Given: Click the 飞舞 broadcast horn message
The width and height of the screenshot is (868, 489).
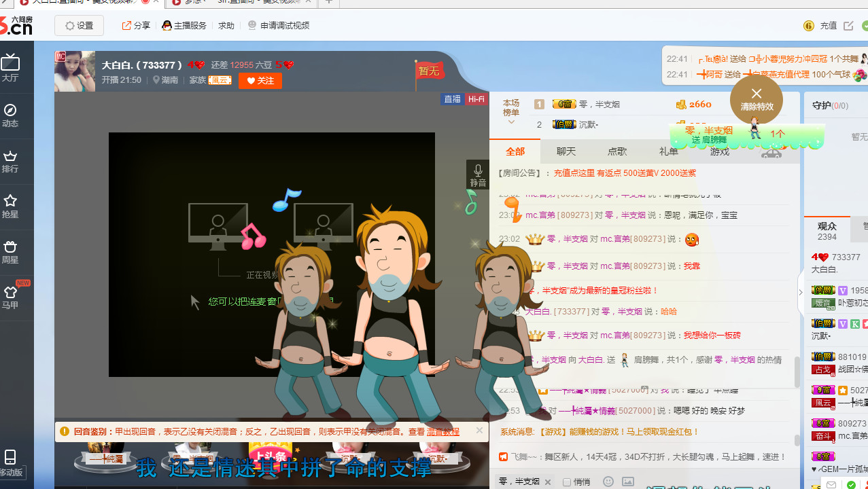Looking at the screenshot, I should tap(643, 457).
